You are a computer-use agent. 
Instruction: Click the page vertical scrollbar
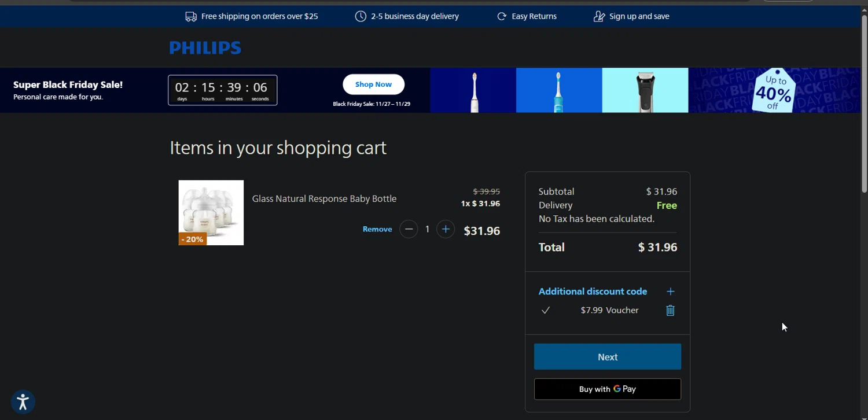click(x=864, y=104)
